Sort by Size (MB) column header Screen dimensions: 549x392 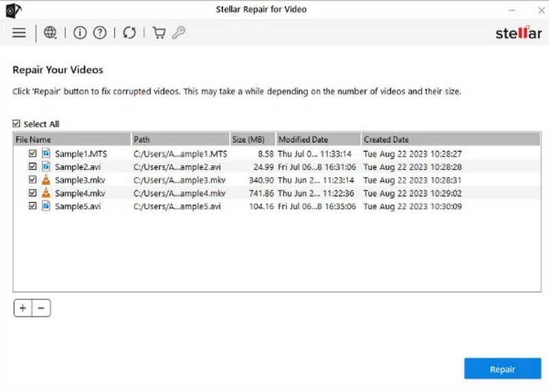pos(253,139)
